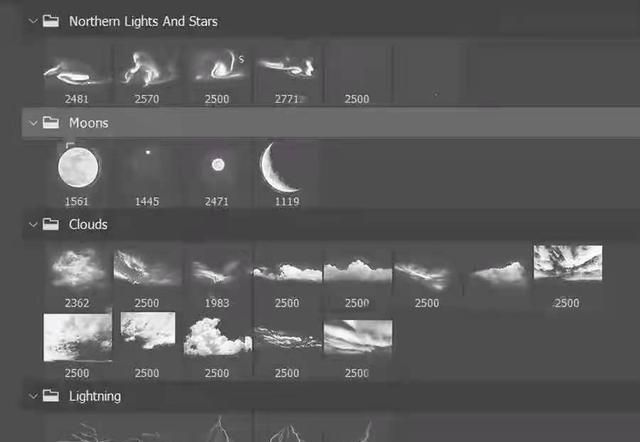
Task: Select the crescent moon brush 1119
Action: 287,175
